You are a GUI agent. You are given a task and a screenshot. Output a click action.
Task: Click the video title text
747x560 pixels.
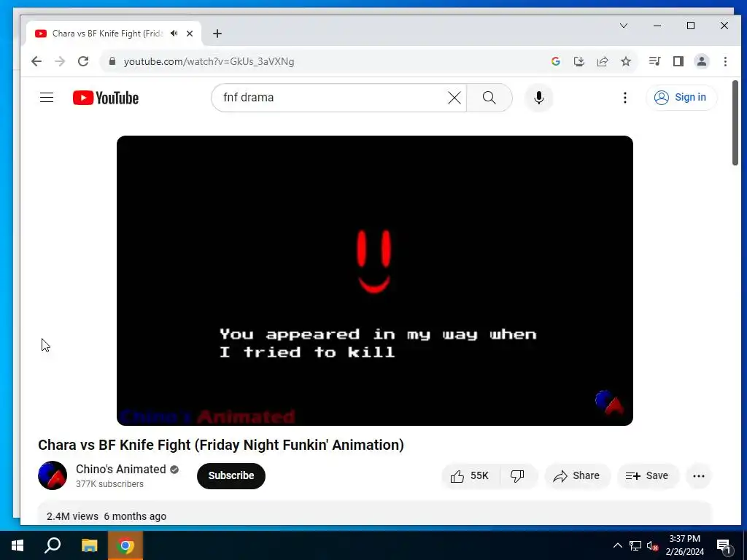click(x=221, y=445)
